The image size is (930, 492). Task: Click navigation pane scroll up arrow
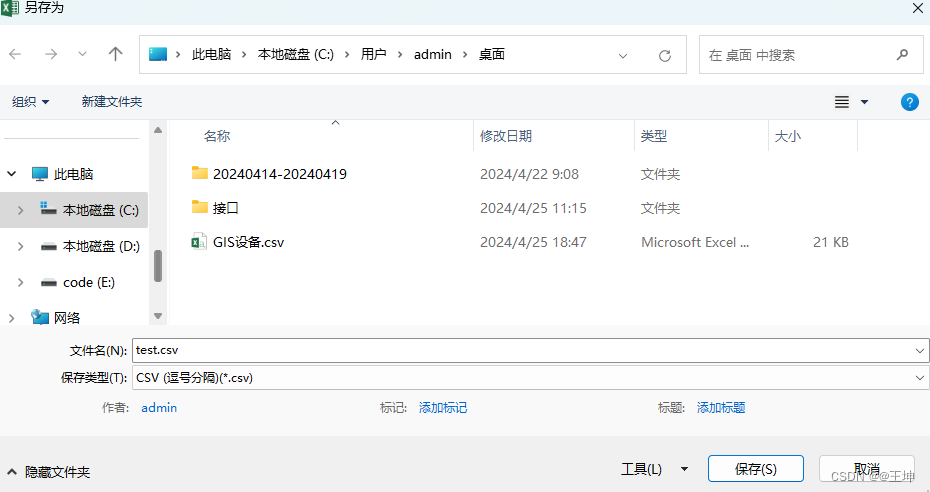(x=158, y=130)
